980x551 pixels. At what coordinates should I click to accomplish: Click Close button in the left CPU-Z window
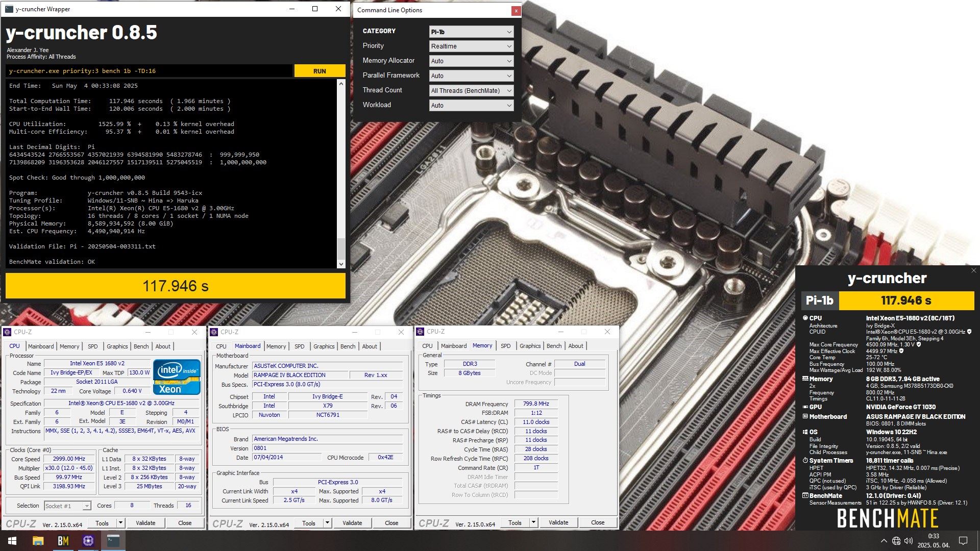pyautogui.click(x=185, y=523)
